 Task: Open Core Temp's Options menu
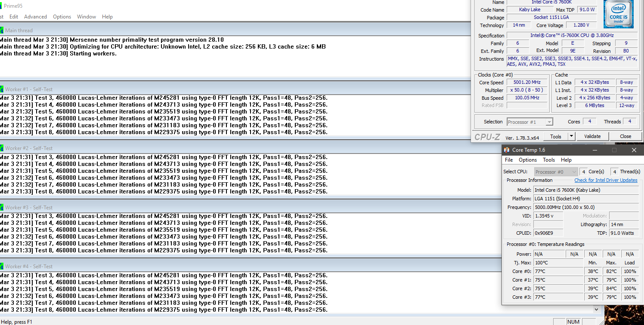[x=528, y=160]
